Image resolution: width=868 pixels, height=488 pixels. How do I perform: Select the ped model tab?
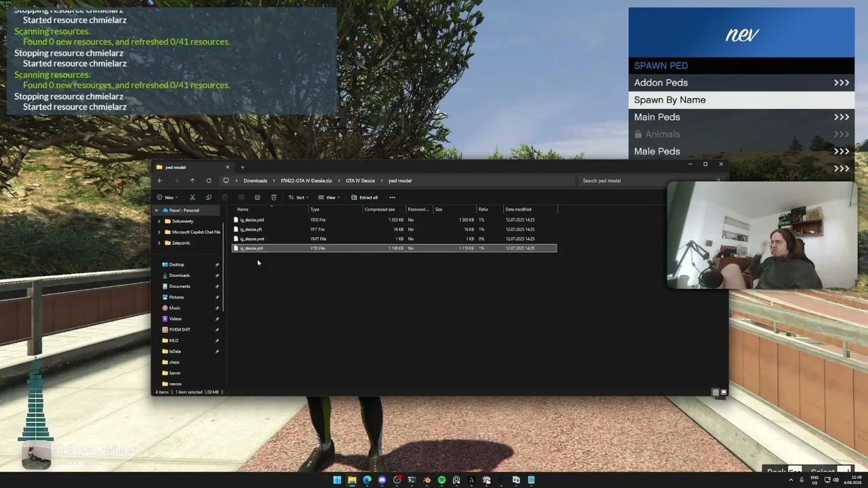point(193,167)
